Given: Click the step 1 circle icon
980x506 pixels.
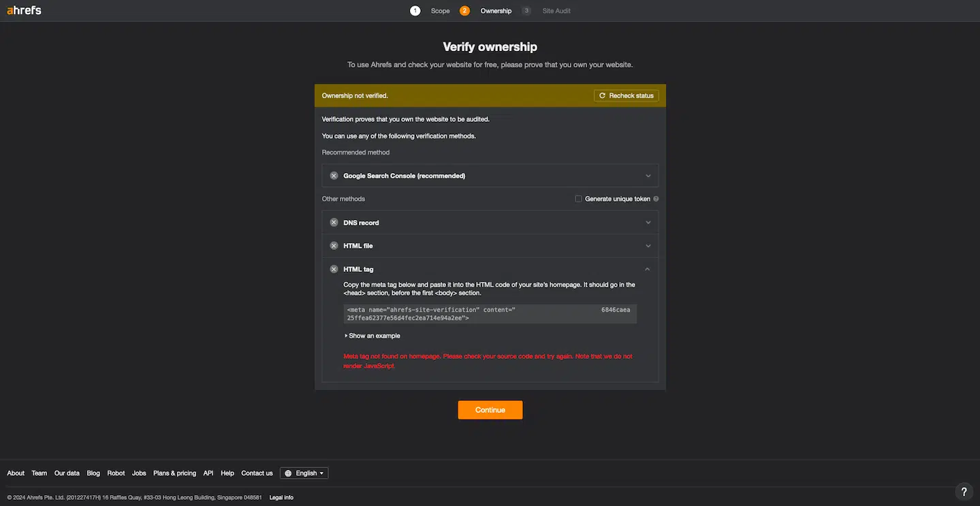Looking at the screenshot, I should pos(415,11).
